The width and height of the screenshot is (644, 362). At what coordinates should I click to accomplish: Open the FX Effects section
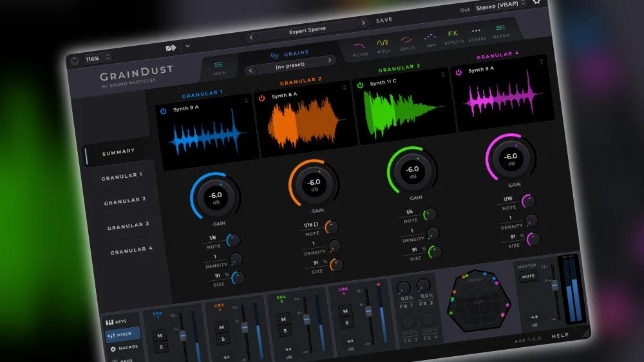point(453,37)
